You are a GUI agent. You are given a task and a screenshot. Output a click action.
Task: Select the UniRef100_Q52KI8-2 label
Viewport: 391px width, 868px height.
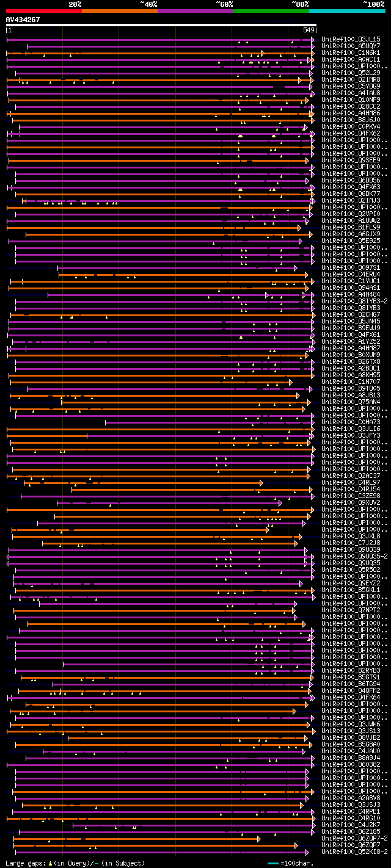click(354, 852)
